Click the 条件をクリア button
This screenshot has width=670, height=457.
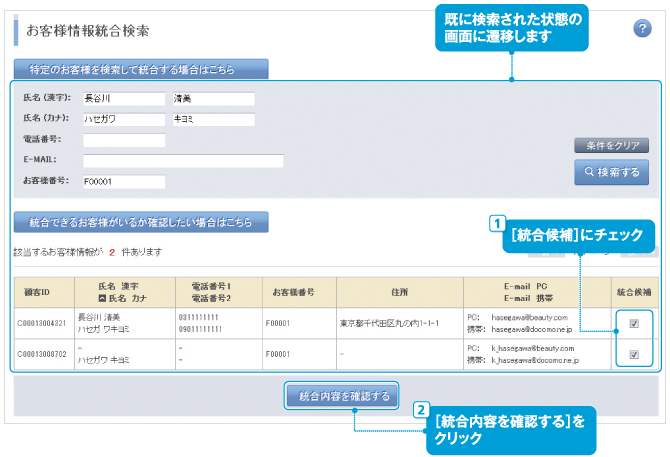pyautogui.click(x=612, y=146)
